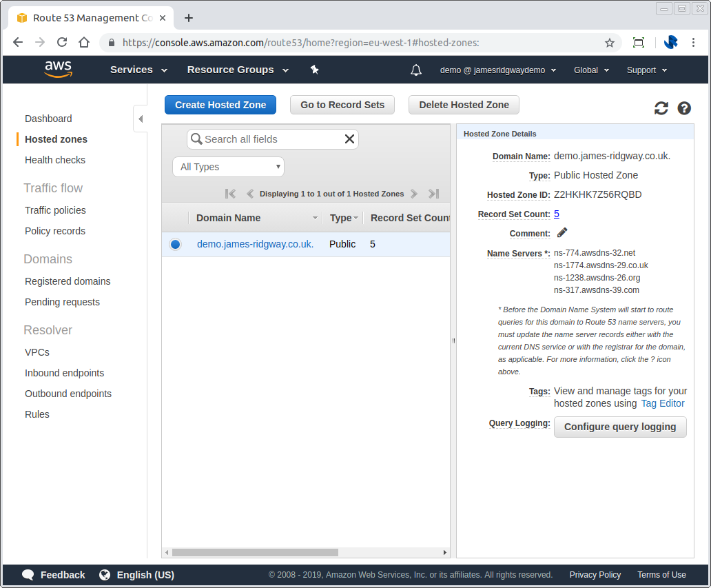Open Inbound endpoints in sidebar
This screenshot has height=588, width=711.
(64, 373)
